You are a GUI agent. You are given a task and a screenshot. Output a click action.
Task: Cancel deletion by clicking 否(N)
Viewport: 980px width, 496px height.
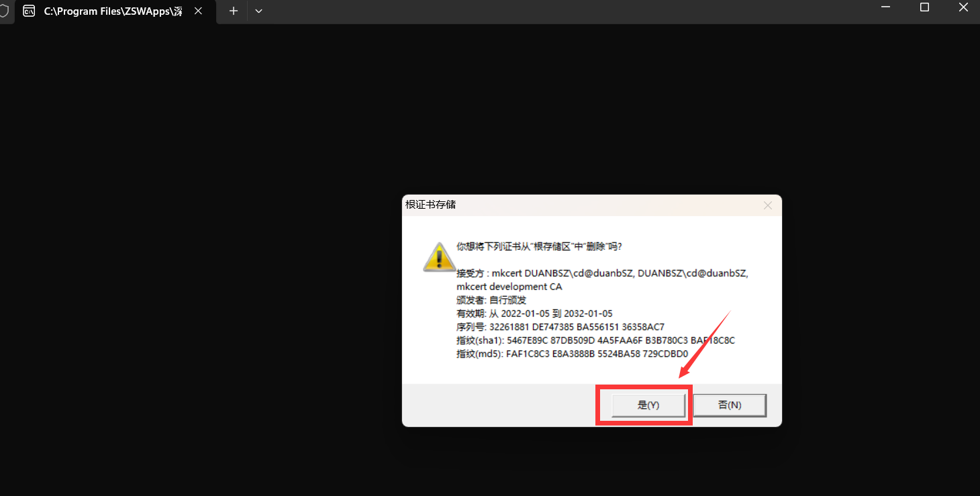click(x=729, y=405)
